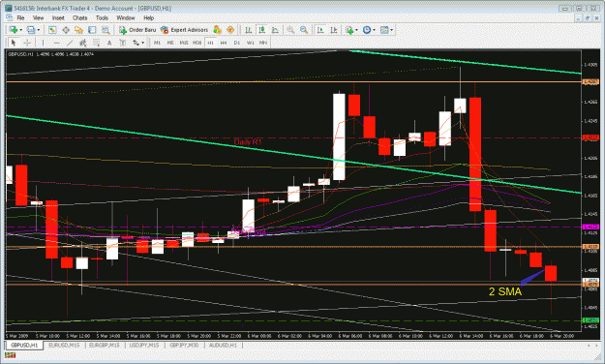This screenshot has width=605, height=364.
Task: Click the orange diamond toolbar icon
Action: pos(230,30)
